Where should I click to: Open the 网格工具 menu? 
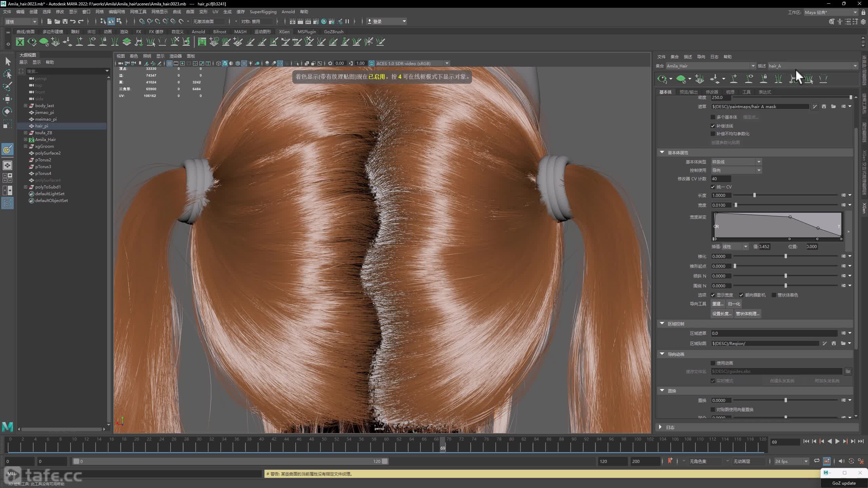[138, 12]
